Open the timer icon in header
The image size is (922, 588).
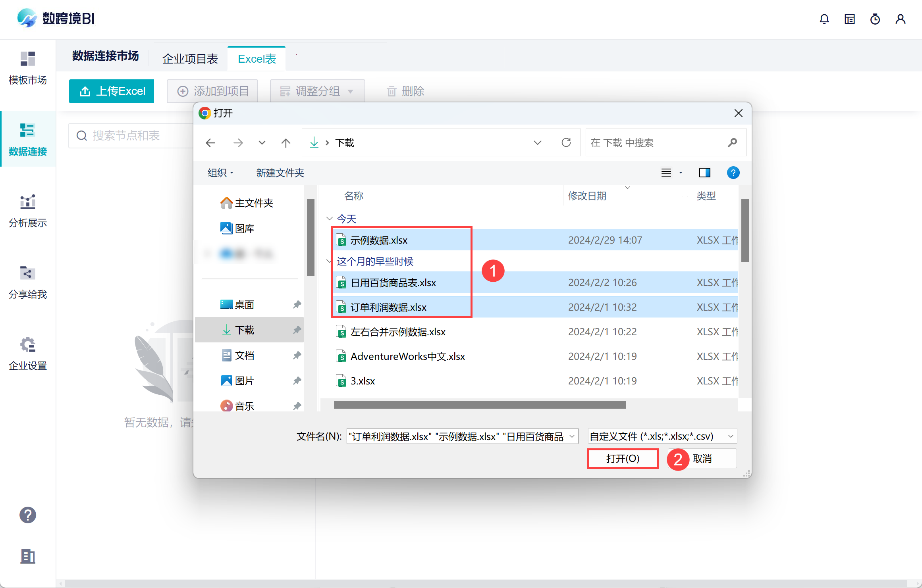point(875,19)
